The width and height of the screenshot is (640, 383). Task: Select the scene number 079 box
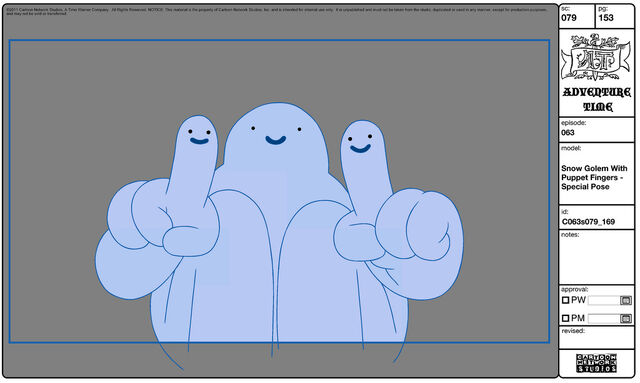577,16
